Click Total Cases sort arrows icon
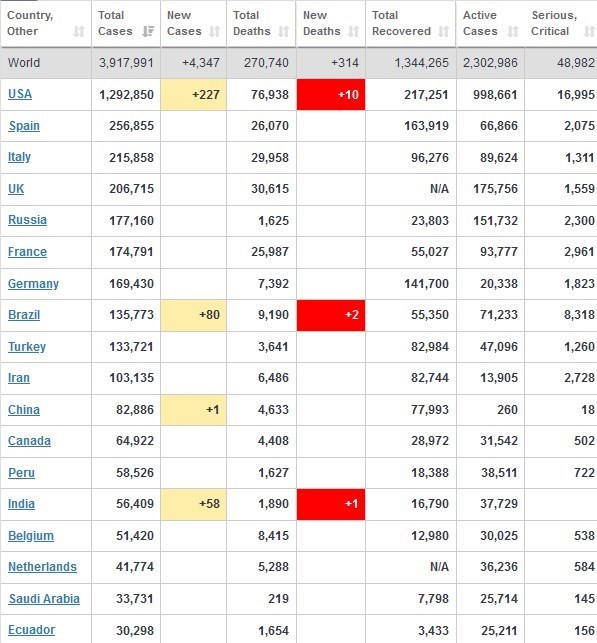This screenshot has width=597, height=643. click(148, 32)
